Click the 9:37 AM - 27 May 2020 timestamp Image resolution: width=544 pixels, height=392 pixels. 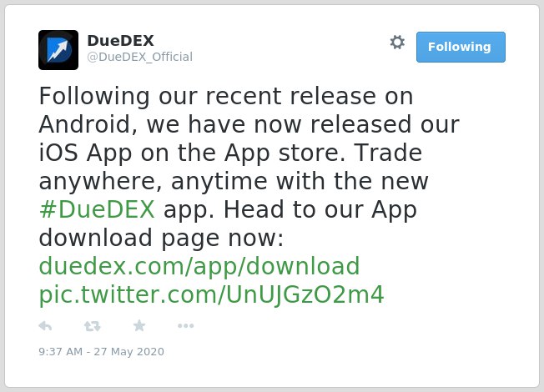point(101,352)
